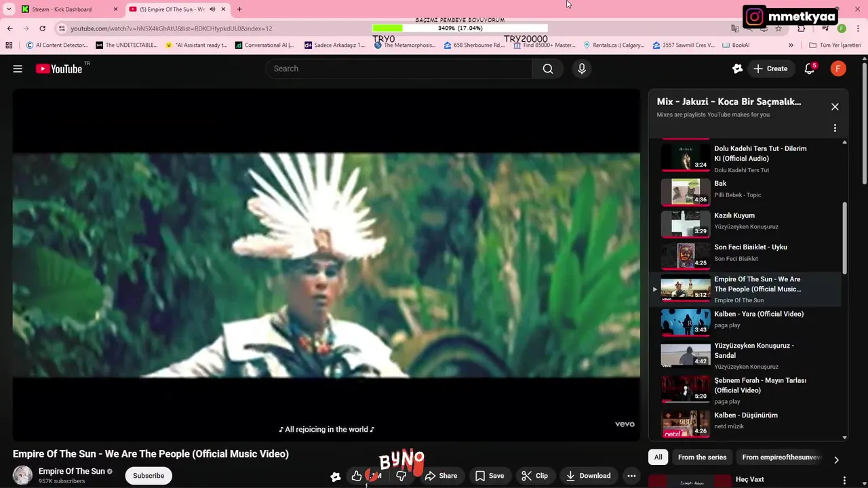
Task: Reload the page
Action: pyautogui.click(x=42, y=28)
